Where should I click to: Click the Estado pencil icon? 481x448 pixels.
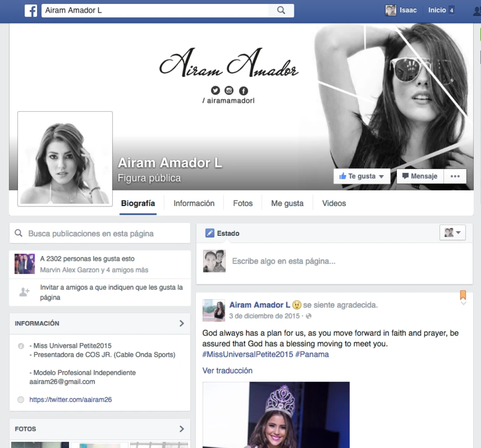point(210,233)
